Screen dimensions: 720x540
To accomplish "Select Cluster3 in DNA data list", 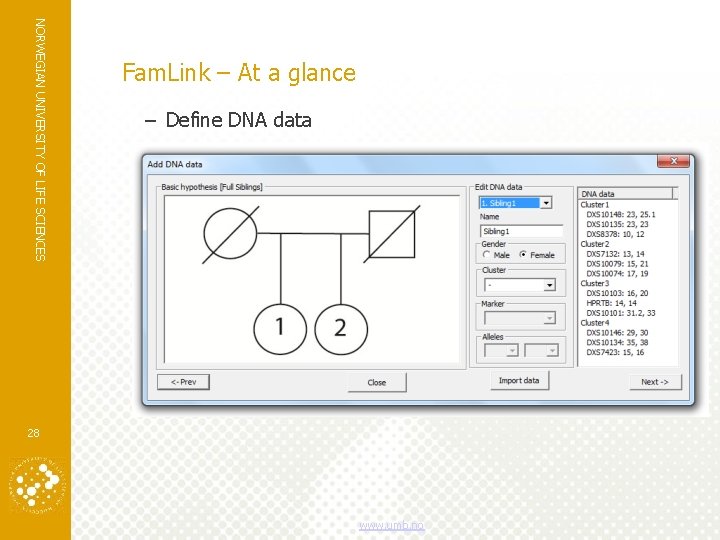I will click(x=595, y=283).
